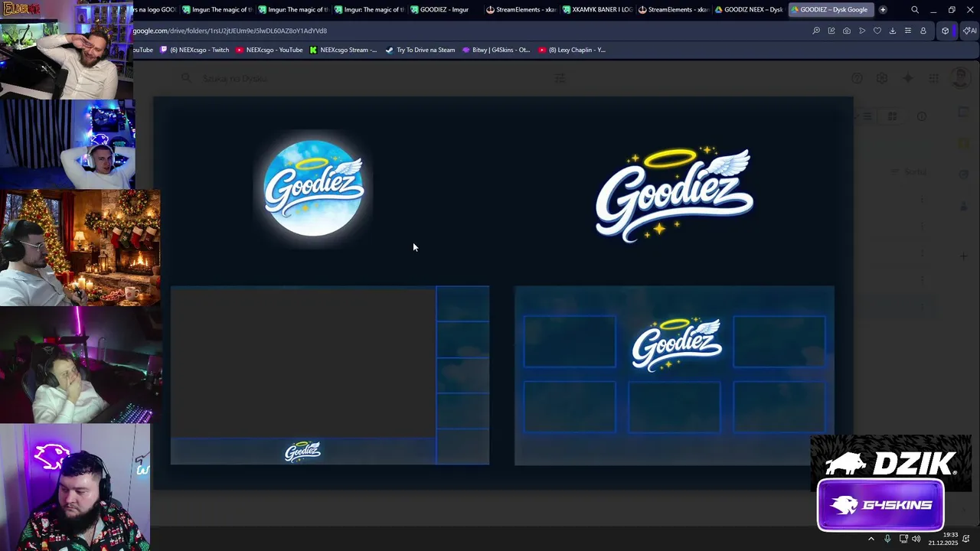Open Google Drive settings gear
This screenshot has height=551, width=980.
point(882,78)
